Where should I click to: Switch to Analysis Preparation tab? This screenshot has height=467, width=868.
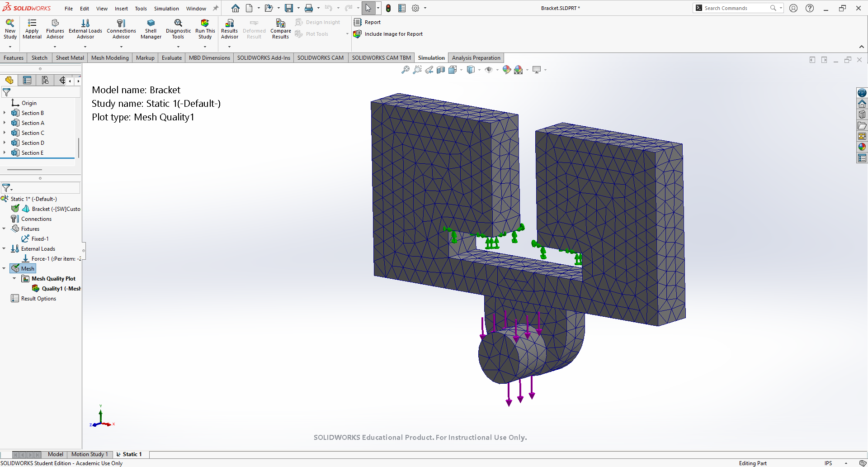click(x=476, y=58)
